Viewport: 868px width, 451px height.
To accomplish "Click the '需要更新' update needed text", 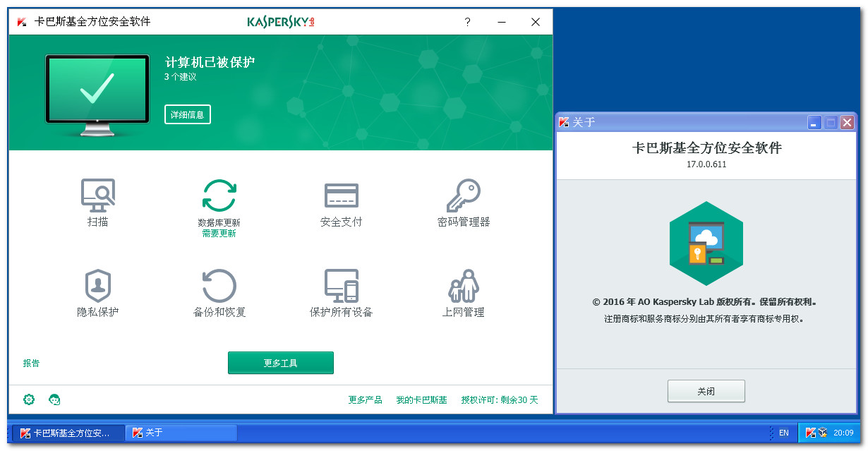I will 219,234.
